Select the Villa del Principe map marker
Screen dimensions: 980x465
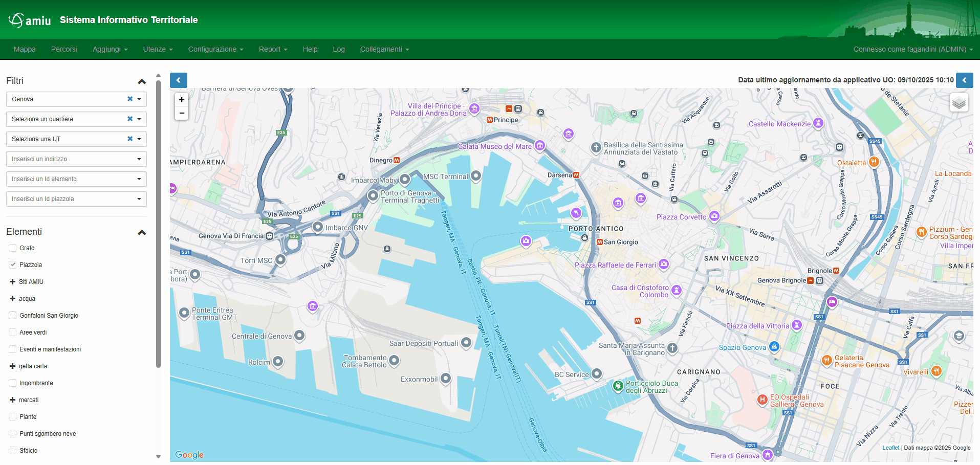[474, 108]
